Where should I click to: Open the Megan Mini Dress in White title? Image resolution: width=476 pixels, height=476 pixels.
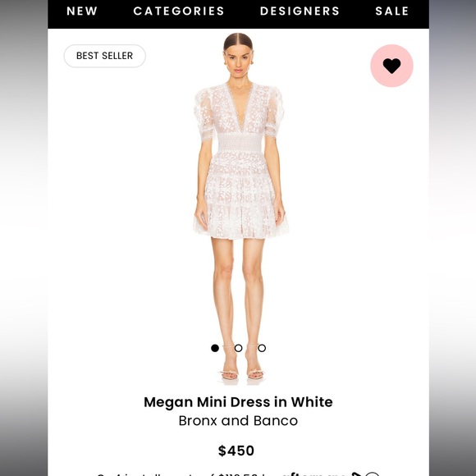(x=238, y=402)
